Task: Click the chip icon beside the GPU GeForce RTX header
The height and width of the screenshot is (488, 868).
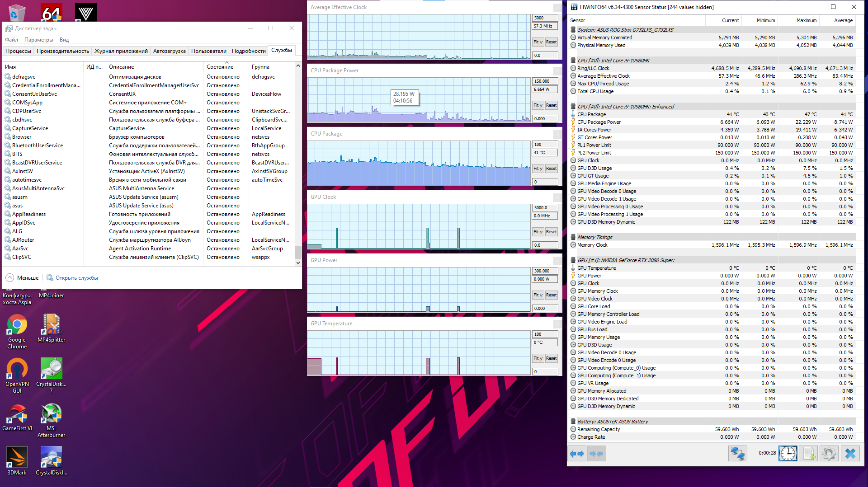Action: [x=573, y=260]
